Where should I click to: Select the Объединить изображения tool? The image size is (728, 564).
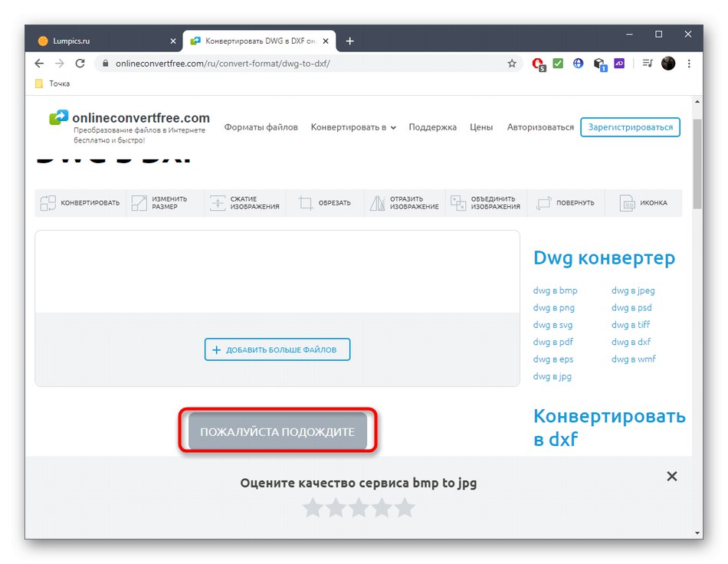[x=486, y=203]
